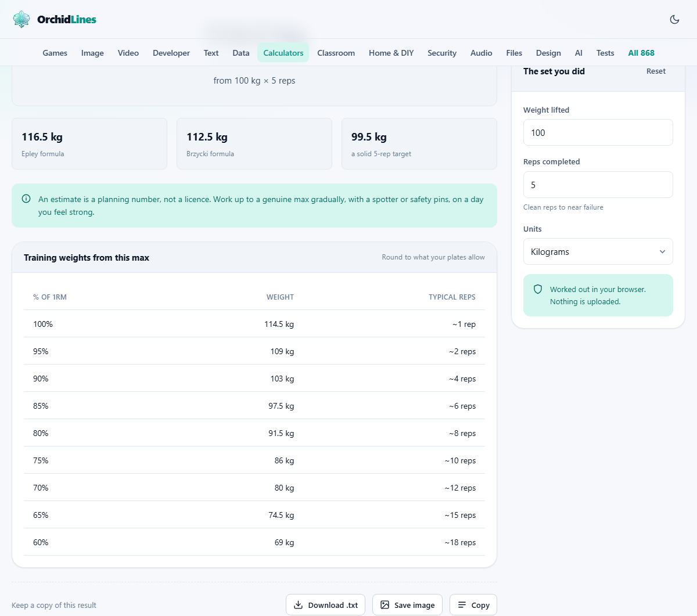Toggle dark mode moon icon
Image resolution: width=697 pixels, height=616 pixels.
point(674,19)
